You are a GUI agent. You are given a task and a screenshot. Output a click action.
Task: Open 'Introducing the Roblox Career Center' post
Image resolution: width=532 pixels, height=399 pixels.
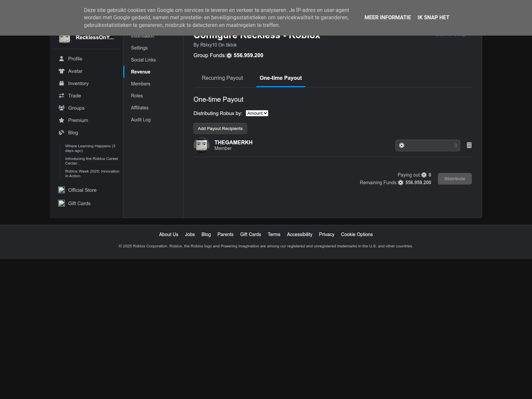tap(92, 161)
